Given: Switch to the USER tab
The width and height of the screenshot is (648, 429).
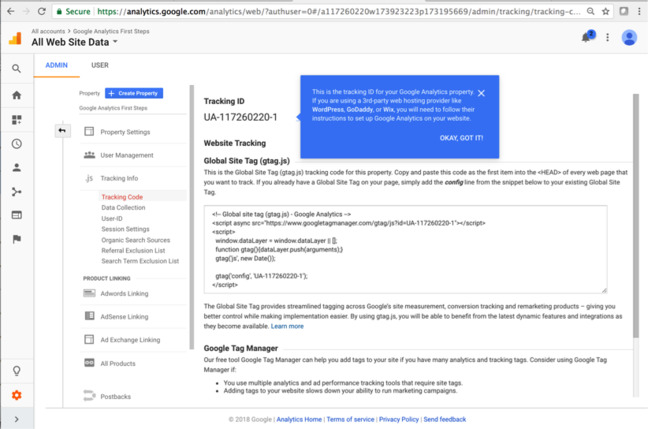Looking at the screenshot, I should tap(100, 65).
